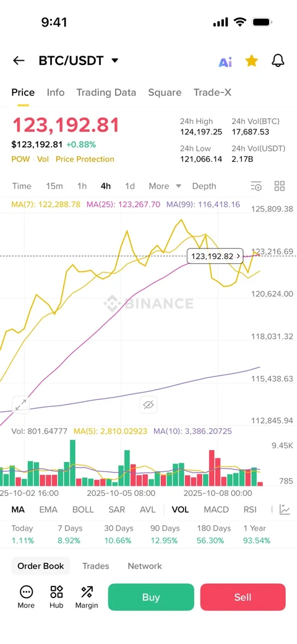Tap the Today 1.11% performance

[22, 534]
